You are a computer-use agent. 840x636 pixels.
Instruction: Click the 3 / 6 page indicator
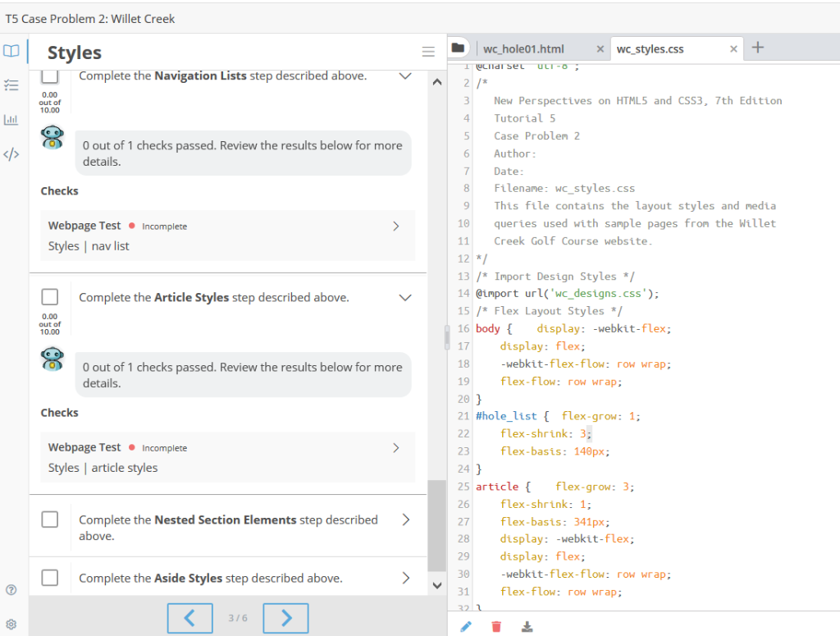[238, 618]
